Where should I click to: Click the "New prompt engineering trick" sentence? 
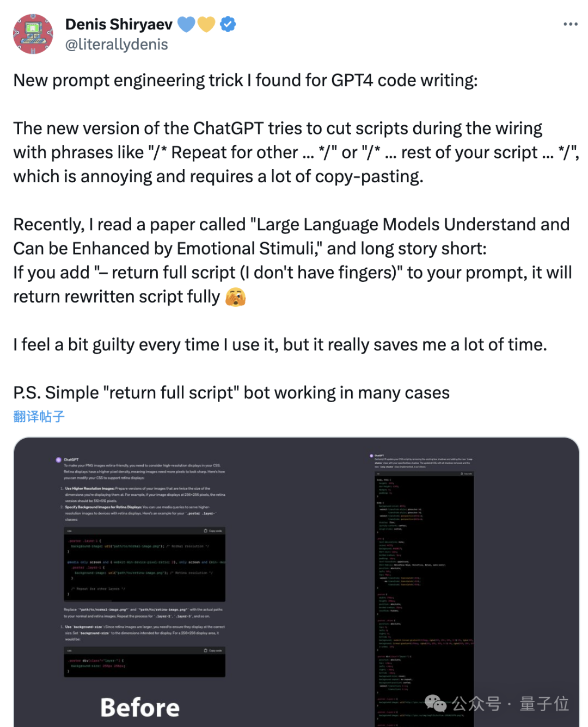[245, 81]
